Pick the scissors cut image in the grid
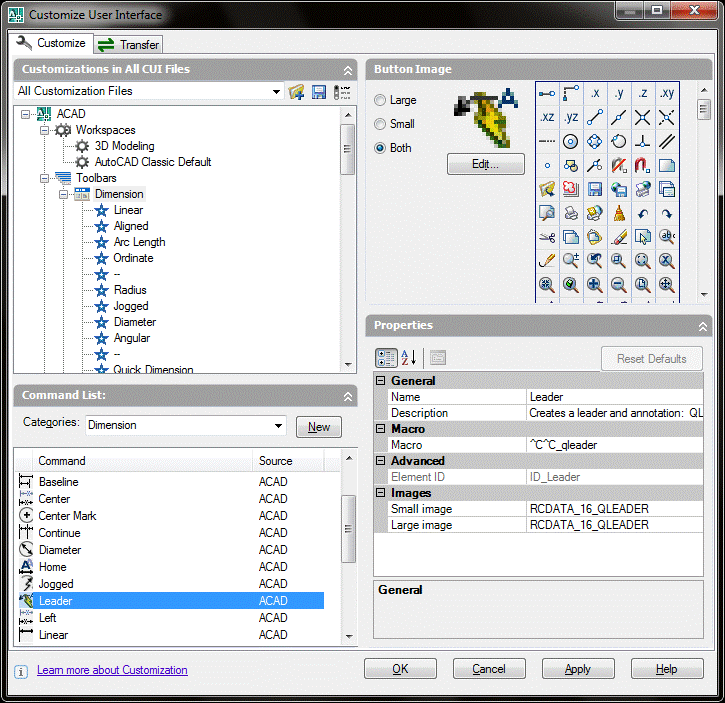 click(547, 237)
